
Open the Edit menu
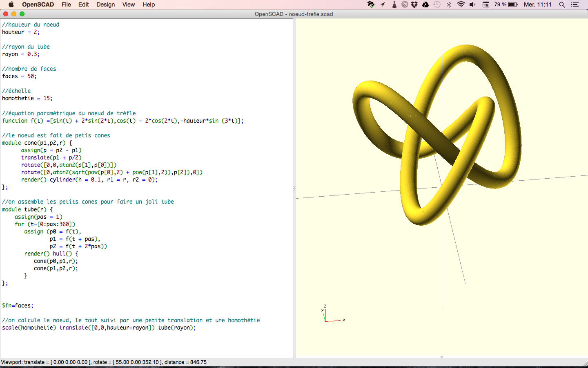point(84,4)
